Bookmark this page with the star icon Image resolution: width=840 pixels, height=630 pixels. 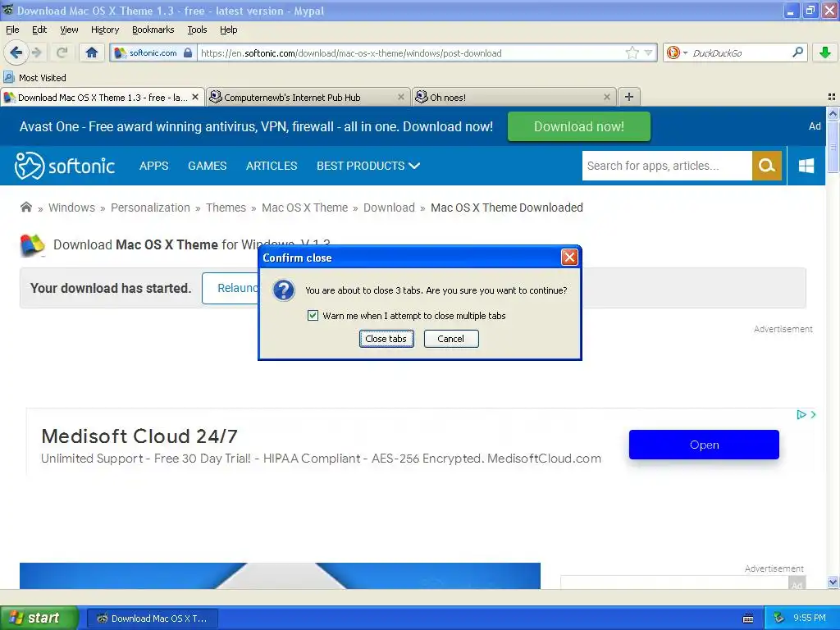(632, 52)
